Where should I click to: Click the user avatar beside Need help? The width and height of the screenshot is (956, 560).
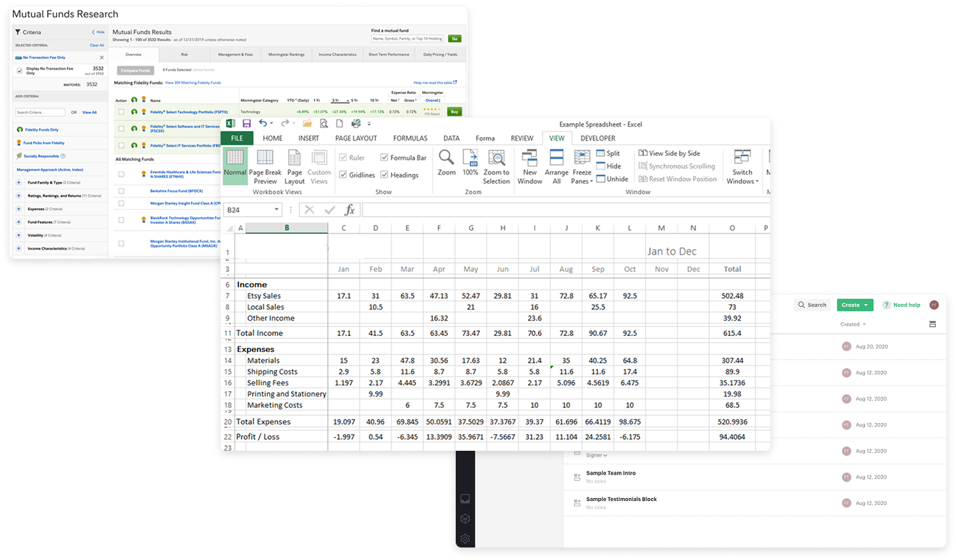[x=934, y=305]
